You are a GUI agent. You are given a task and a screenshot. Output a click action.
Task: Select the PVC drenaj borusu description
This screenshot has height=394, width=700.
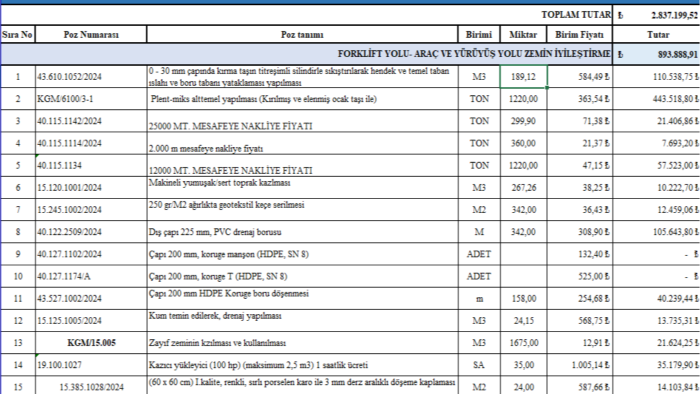pos(302,232)
